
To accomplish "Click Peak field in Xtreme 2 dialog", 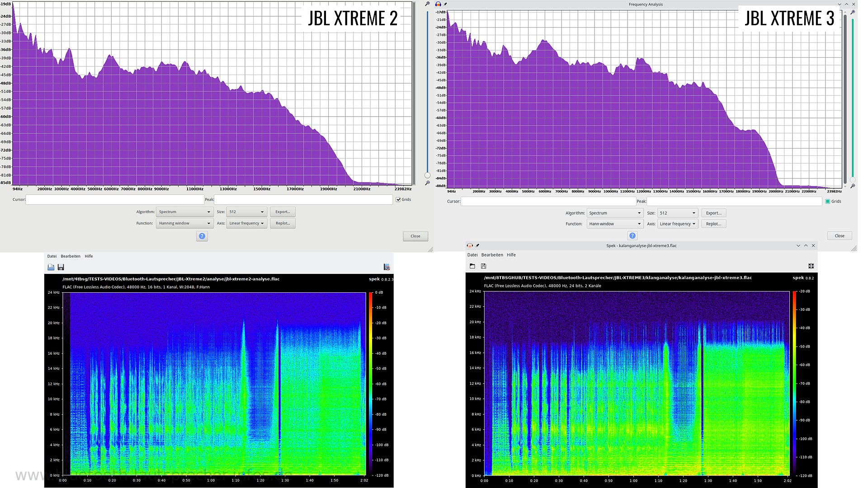I will tap(303, 199).
